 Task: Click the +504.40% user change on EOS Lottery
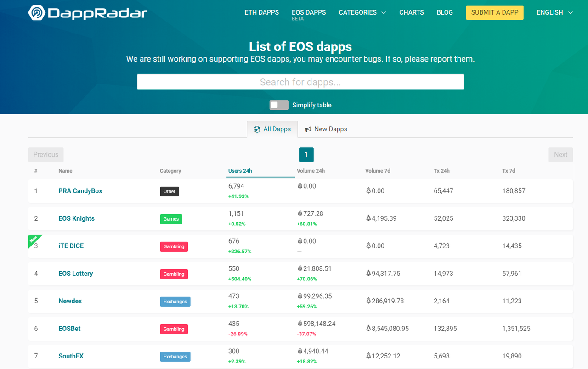pos(240,279)
